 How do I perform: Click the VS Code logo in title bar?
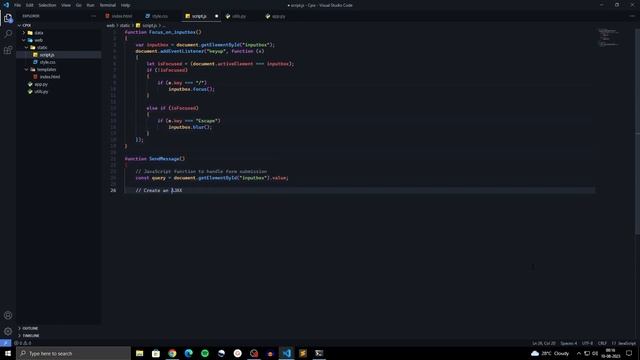point(6,5)
